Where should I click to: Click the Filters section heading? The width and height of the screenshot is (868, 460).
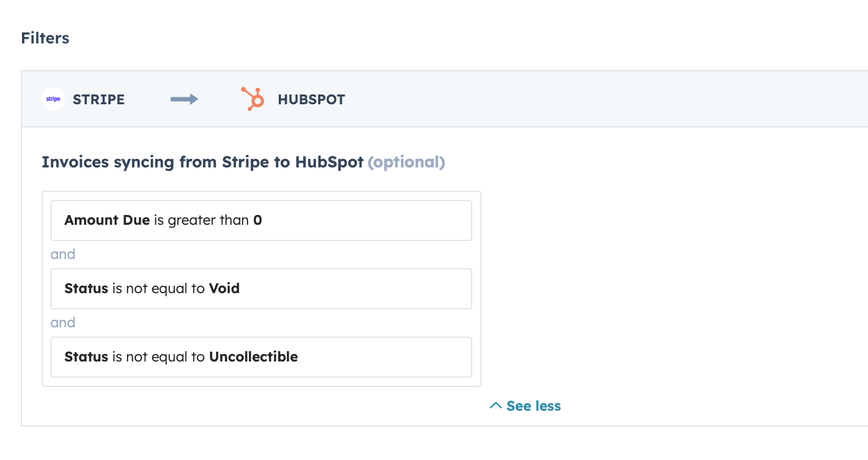45,38
